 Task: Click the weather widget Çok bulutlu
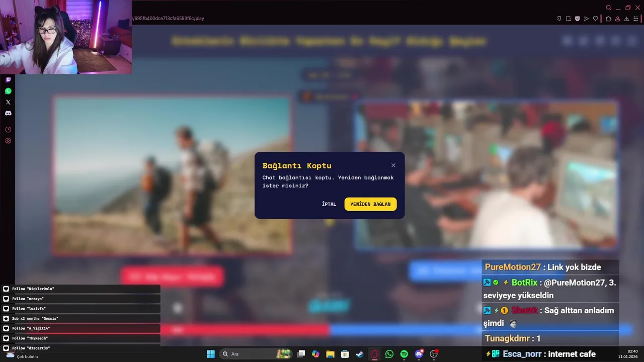coord(22,355)
